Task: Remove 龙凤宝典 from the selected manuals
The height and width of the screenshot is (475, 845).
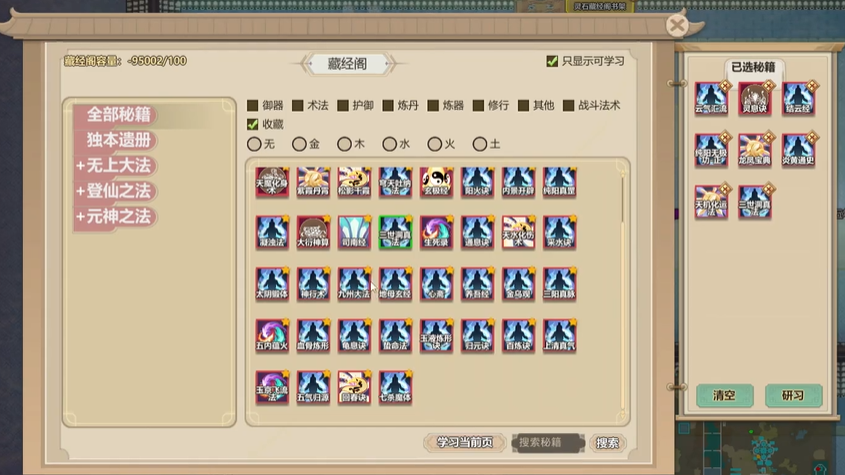Action: click(754, 150)
